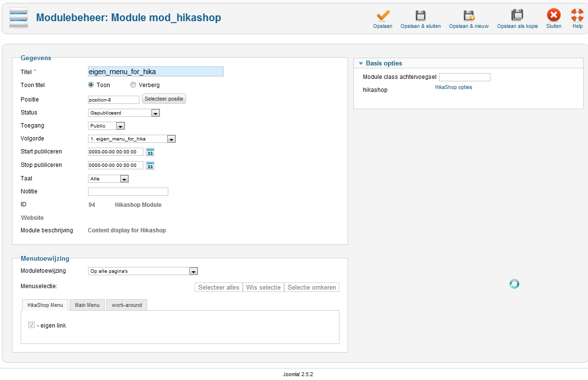Select the Toon radio button
The height and width of the screenshot is (380, 588).
(x=91, y=85)
